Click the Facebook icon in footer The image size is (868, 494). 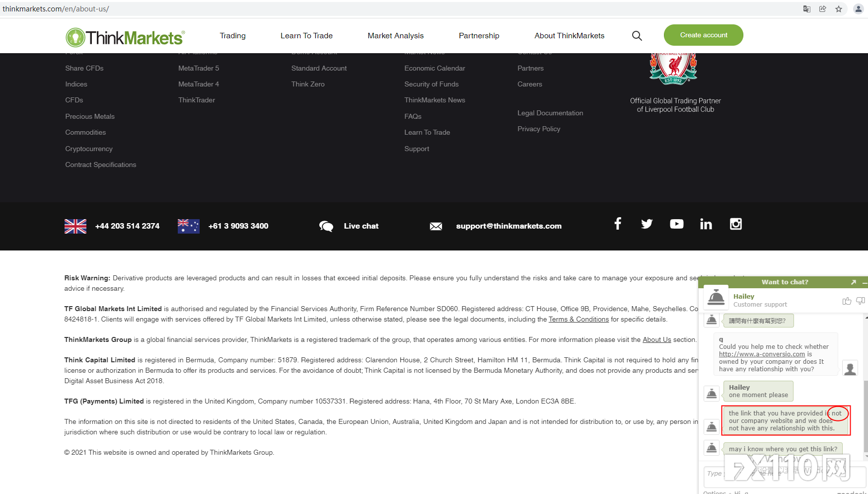point(618,224)
